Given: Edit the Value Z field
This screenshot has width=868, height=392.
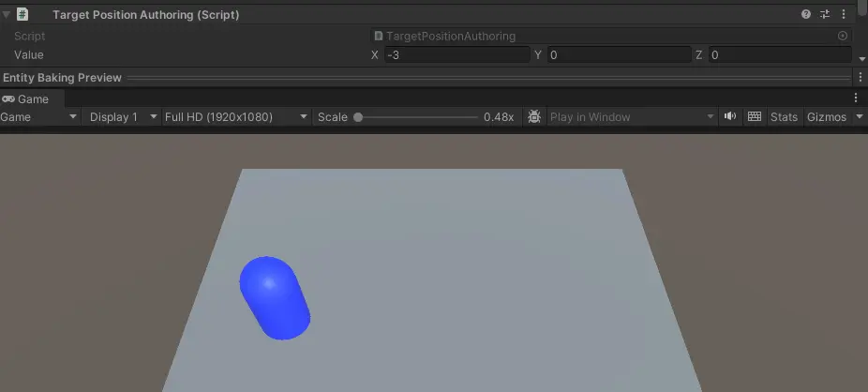Looking at the screenshot, I should click(x=780, y=54).
